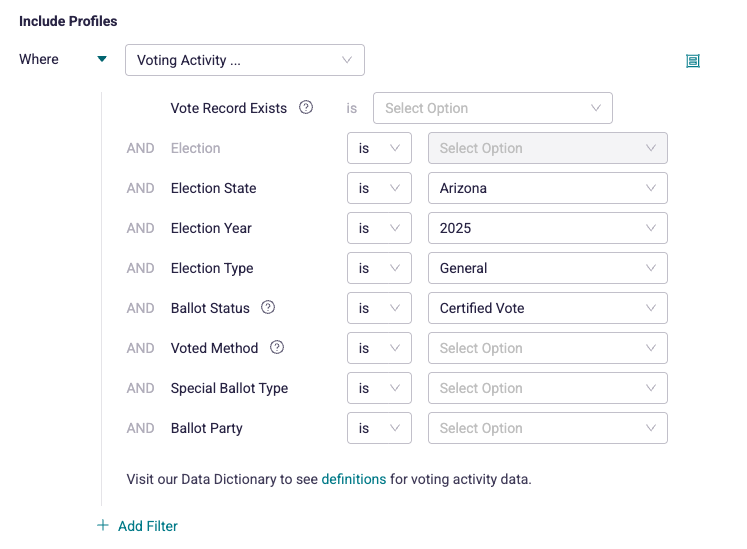Open Special Ballot Type operator 'is' dropdown

pos(379,388)
